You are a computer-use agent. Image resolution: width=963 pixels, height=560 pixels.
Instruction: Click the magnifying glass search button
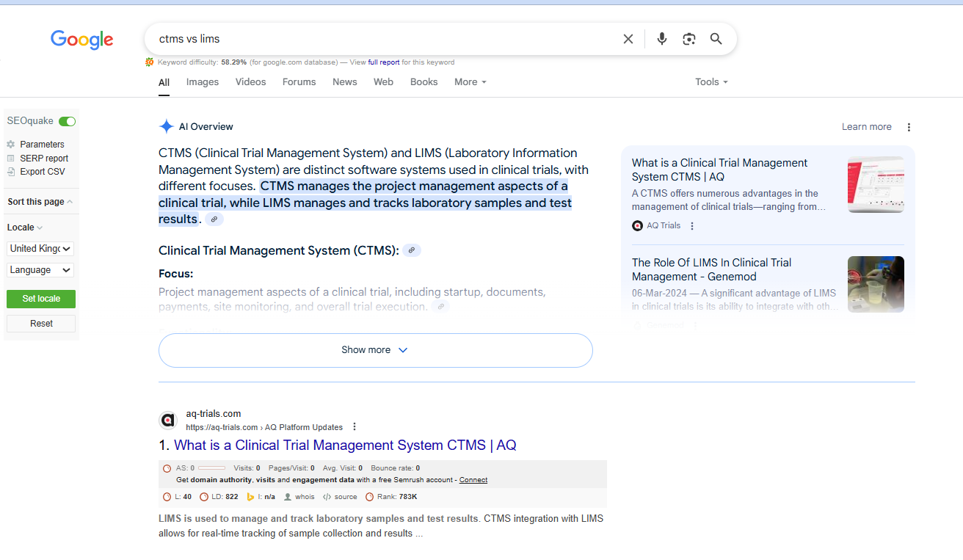click(716, 39)
